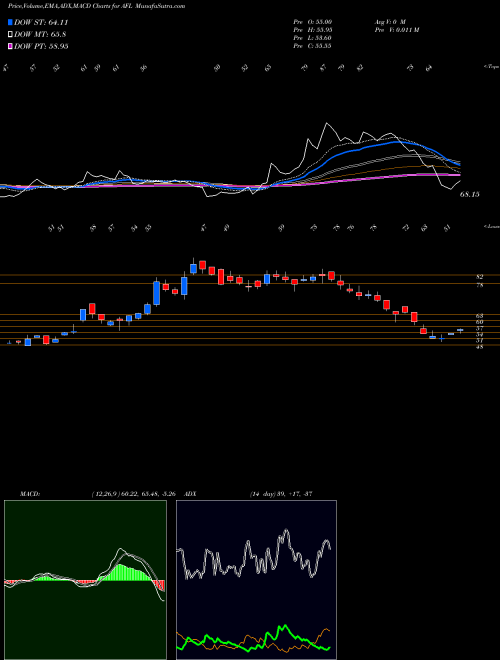The height and width of the screenshot is (660, 500).
Task: Click the '<Lows' label at right edge
Action: [x=492, y=226]
